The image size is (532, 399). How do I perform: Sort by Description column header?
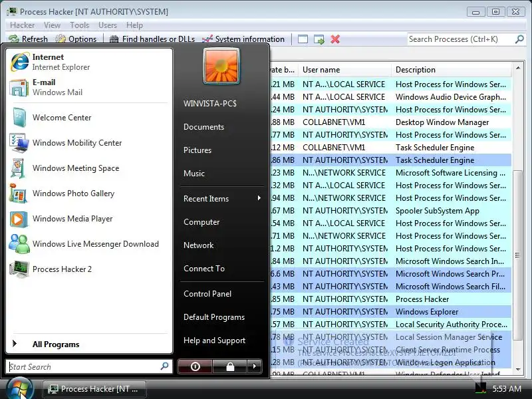click(x=452, y=70)
